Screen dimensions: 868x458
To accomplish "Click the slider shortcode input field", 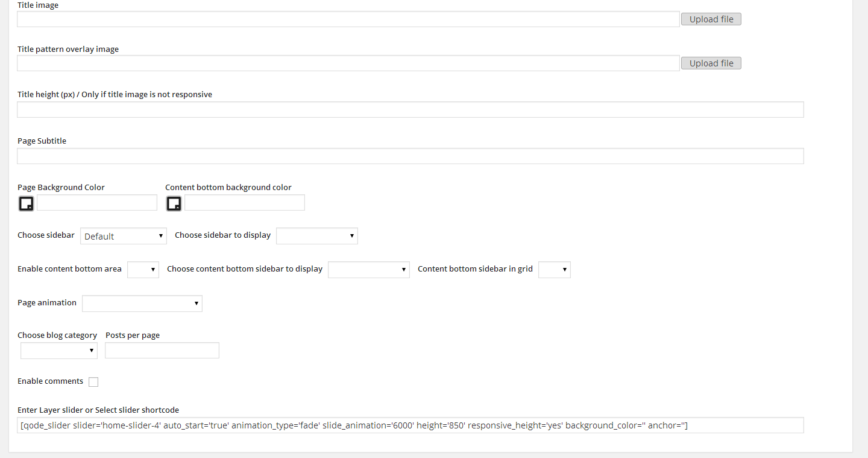I will pos(410,425).
